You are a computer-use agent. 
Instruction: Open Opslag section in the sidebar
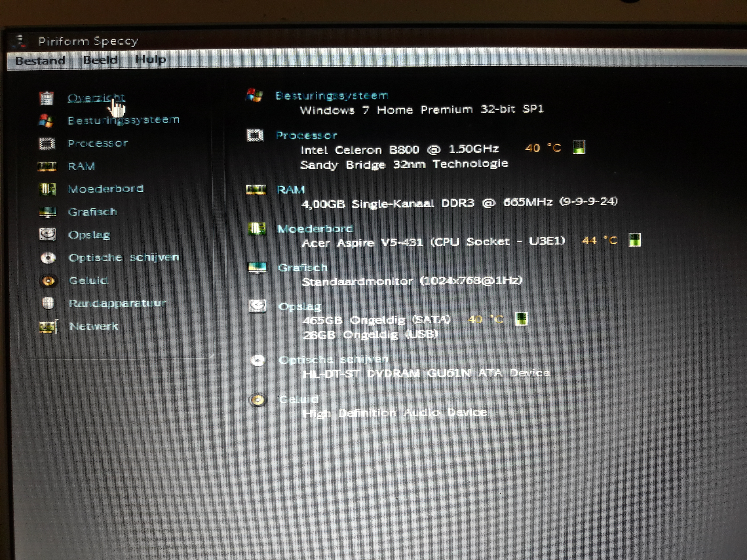90,235
